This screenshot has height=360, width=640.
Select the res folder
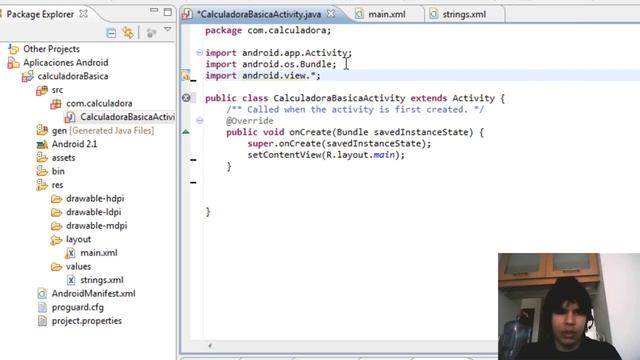[x=57, y=185]
